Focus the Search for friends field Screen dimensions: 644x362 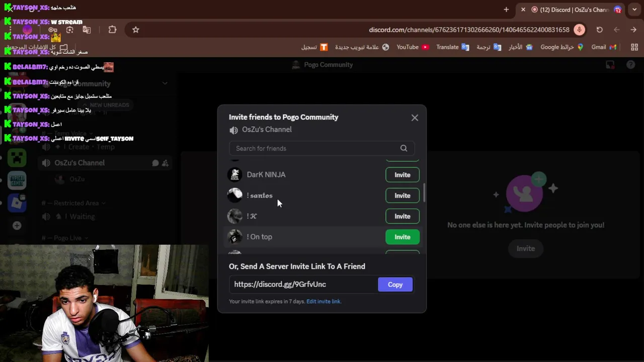321,148
